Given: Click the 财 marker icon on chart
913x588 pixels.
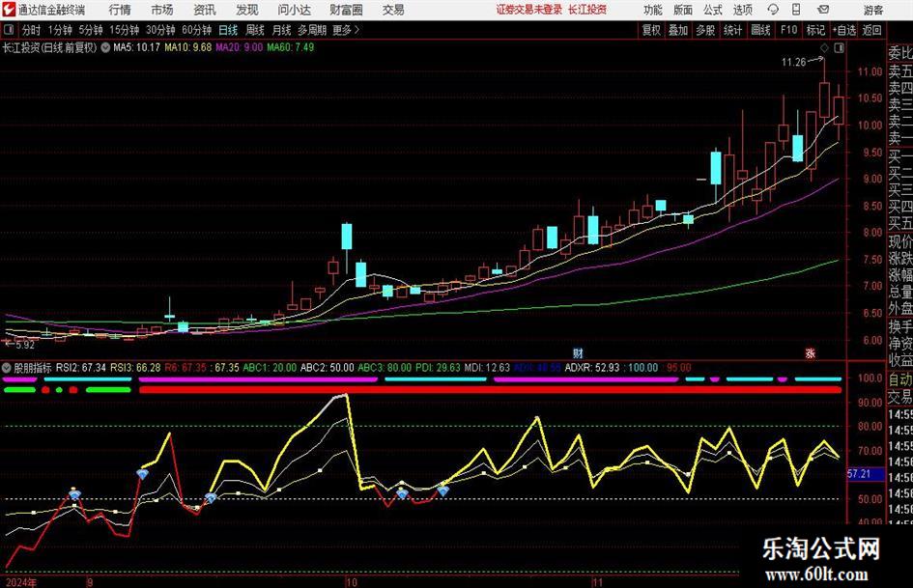Looking at the screenshot, I should (x=578, y=352).
